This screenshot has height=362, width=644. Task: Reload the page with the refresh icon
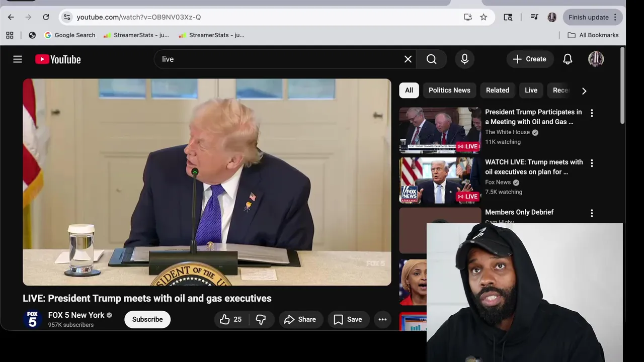pyautogui.click(x=46, y=17)
